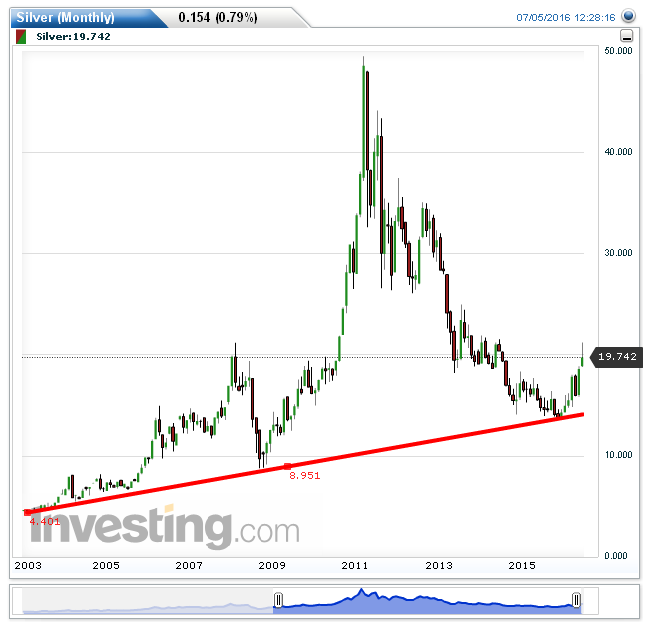
Task: Click the 2013 label on time axis
Action: point(439,566)
